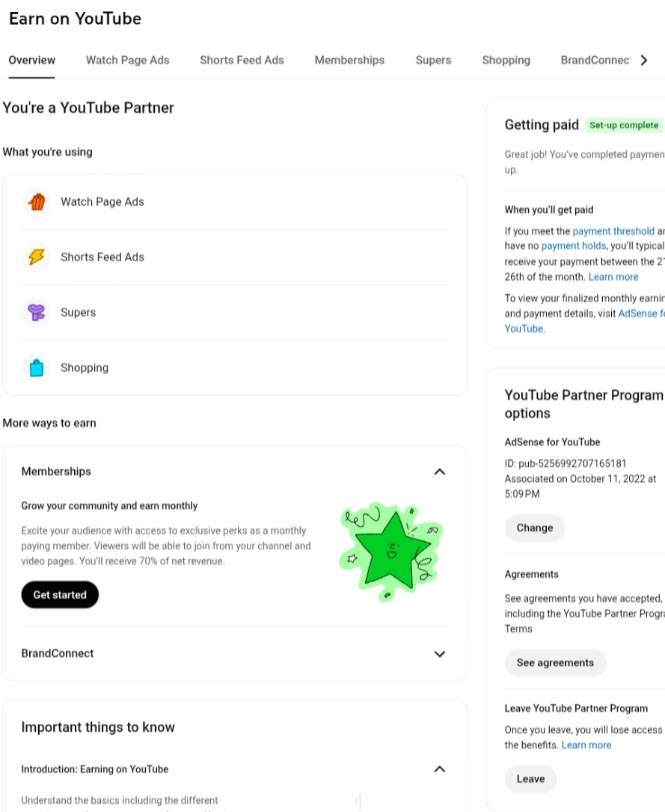
Task: Collapse Introduction: Earning on YouTube
Action: [440, 769]
